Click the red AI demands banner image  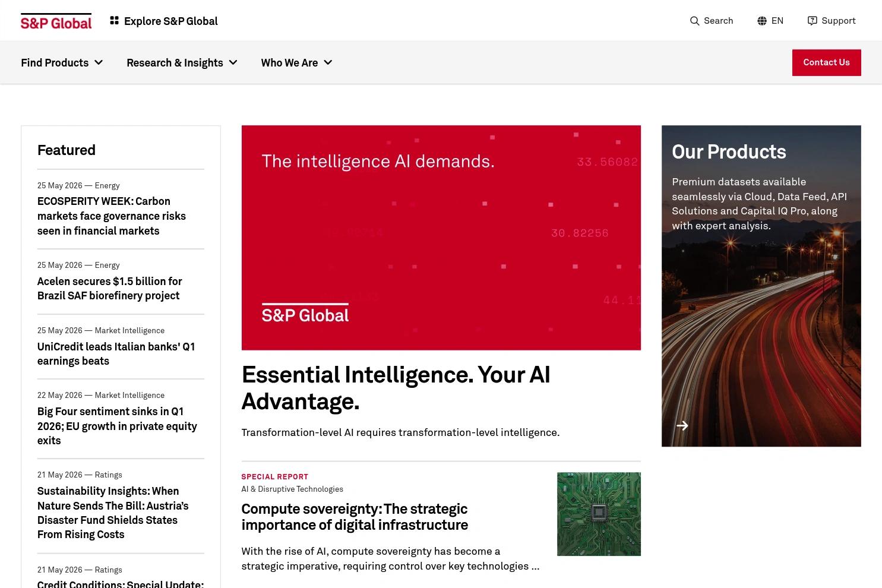[441, 238]
